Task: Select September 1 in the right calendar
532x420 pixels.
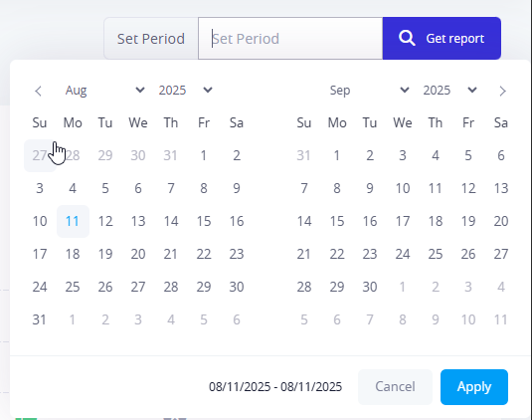Action: coord(336,155)
